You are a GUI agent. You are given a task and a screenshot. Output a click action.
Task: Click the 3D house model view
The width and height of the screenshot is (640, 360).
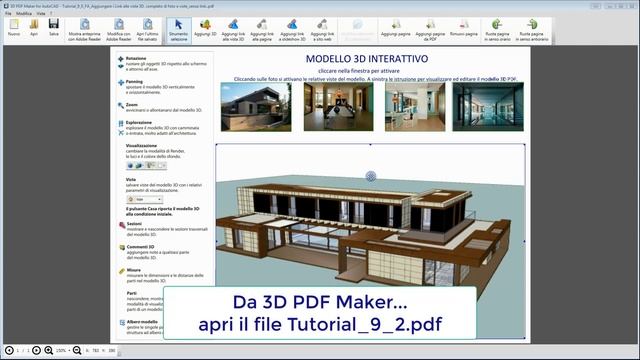pyautogui.click(x=370, y=241)
